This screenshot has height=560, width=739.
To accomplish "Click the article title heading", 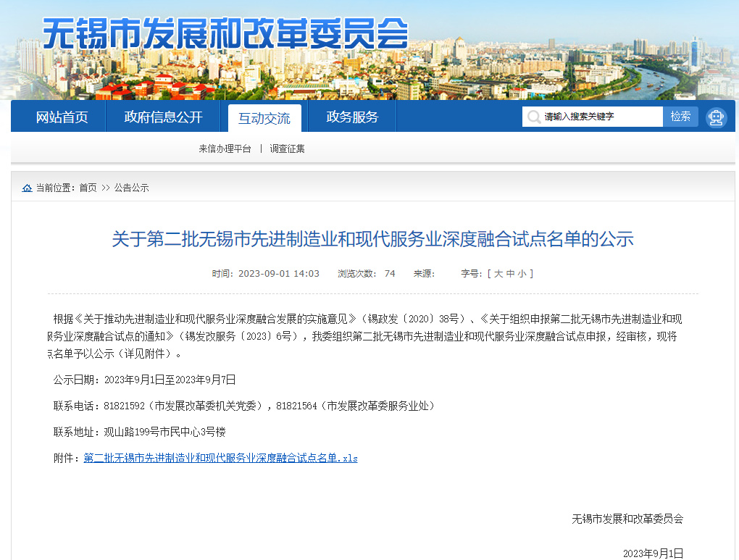I will coord(372,239).
